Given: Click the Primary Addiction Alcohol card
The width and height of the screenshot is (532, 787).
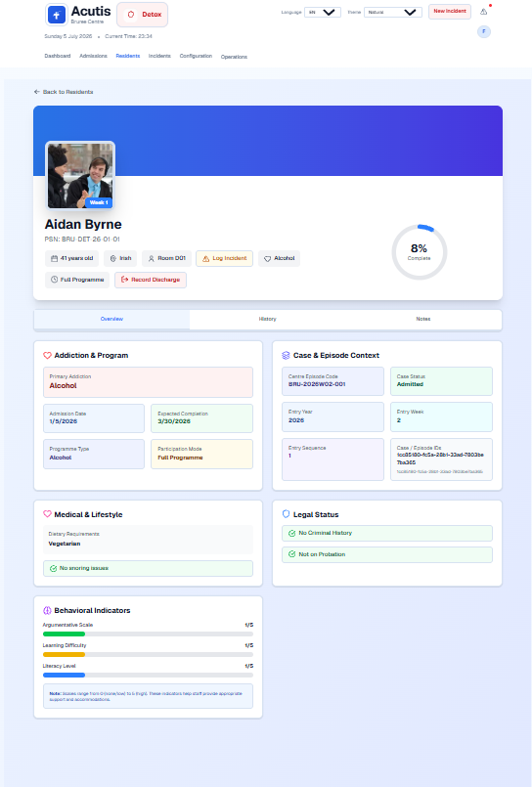Looking at the screenshot, I should 148,382.
